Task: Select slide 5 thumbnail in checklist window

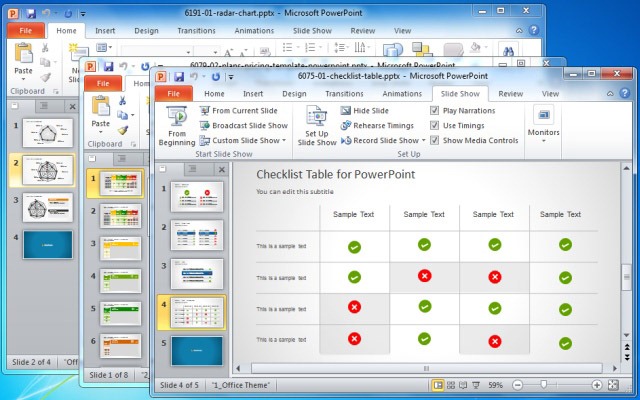Action: tap(197, 351)
